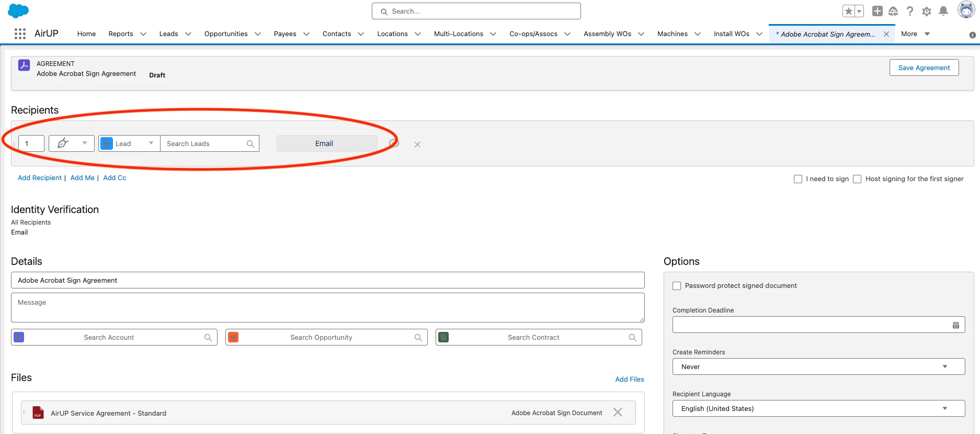980x434 pixels.
Task: Click the Email verification button
Action: [327, 143]
